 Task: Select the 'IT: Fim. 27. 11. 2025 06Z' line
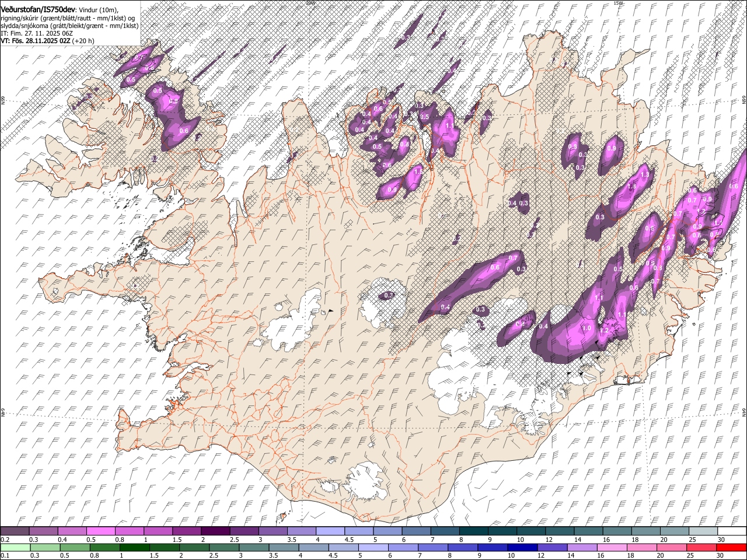point(37,33)
